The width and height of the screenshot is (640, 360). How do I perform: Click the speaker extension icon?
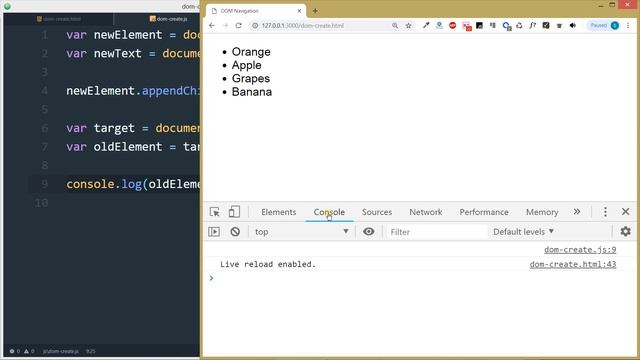click(x=573, y=25)
